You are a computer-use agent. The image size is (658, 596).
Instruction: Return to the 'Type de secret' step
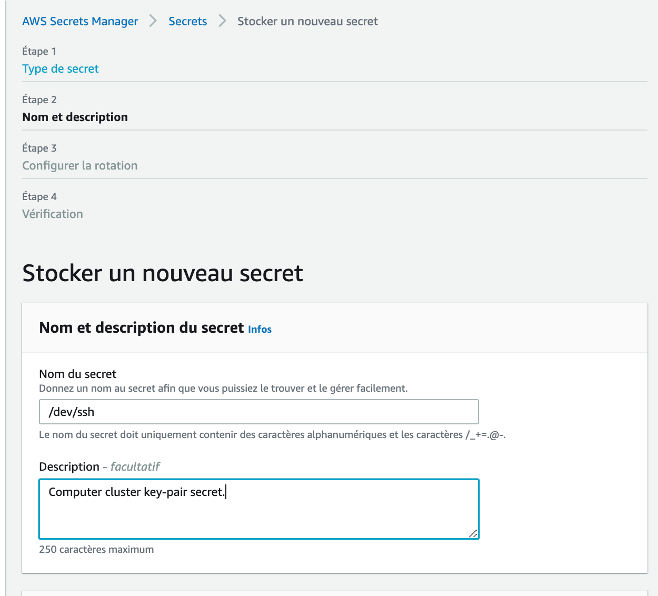pyautogui.click(x=60, y=69)
